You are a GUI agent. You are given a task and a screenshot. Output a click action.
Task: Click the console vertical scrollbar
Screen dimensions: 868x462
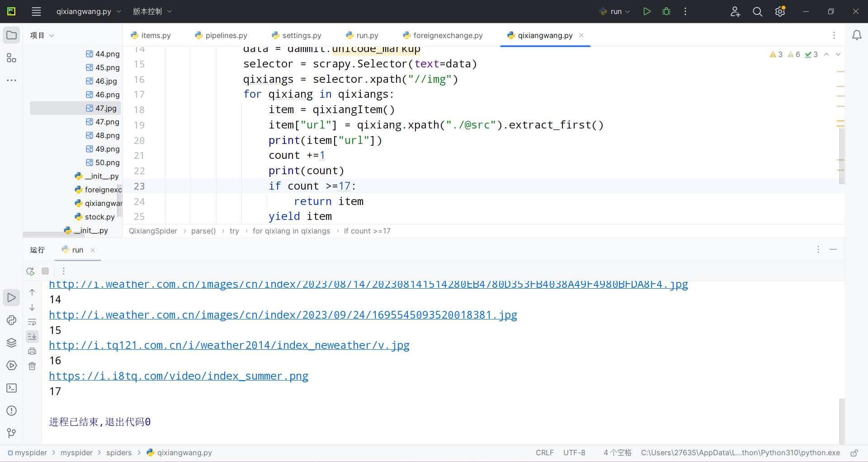tap(841, 421)
